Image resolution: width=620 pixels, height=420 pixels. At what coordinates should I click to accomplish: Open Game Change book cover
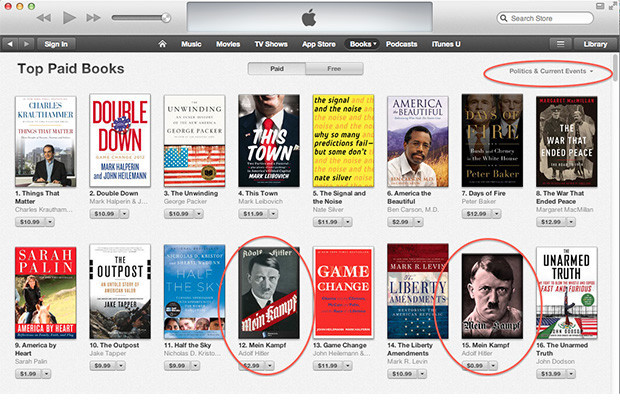(343, 293)
